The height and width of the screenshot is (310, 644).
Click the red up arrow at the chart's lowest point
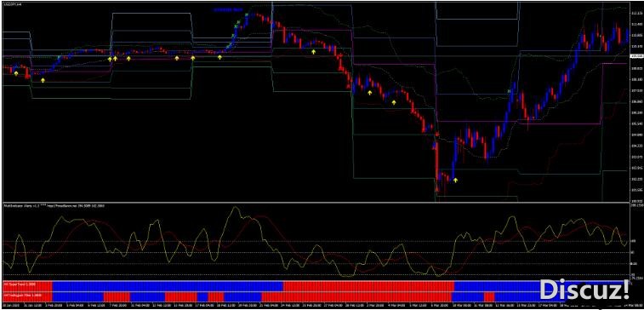(x=436, y=190)
